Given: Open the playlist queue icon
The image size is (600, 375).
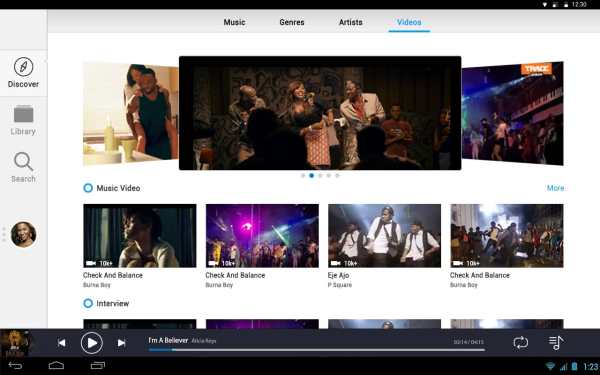Looking at the screenshot, I should click(x=556, y=342).
